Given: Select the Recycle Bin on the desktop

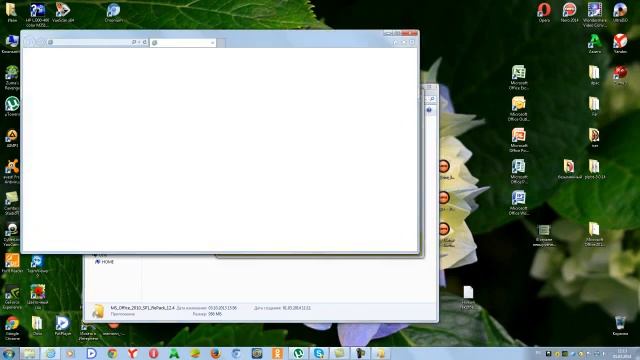Looking at the screenshot, I should [x=620, y=325].
